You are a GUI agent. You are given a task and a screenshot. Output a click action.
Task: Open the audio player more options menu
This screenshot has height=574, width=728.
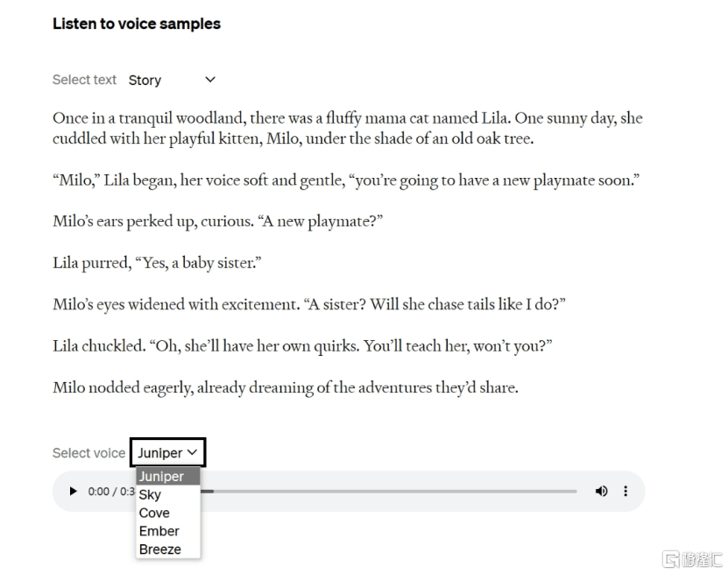pos(626,492)
